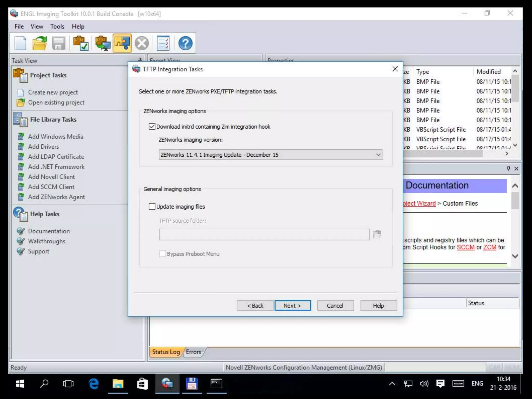Pin the Documentation panel
Image resolution: width=532 pixels, height=399 pixels.
[508, 169]
